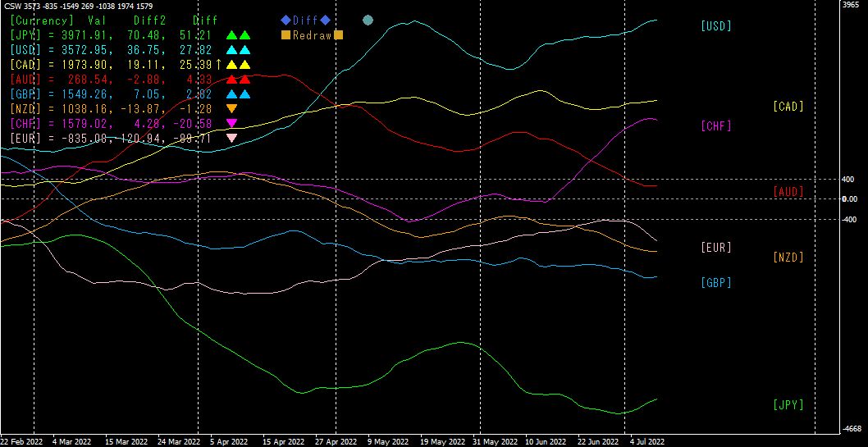The height and width of the screenshot is (447, 868).
Task: Click the 27 Apr 2022 date label
Action: 336,441
